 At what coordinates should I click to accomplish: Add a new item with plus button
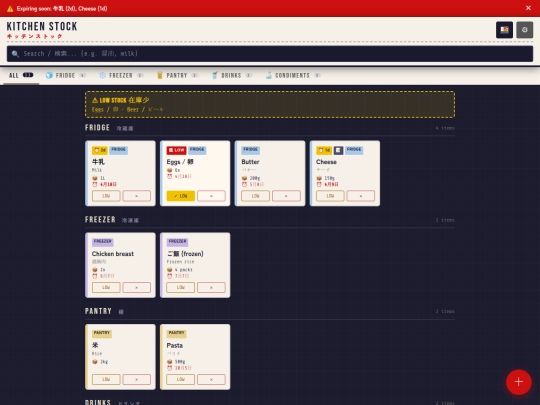(x=518, y=382)
